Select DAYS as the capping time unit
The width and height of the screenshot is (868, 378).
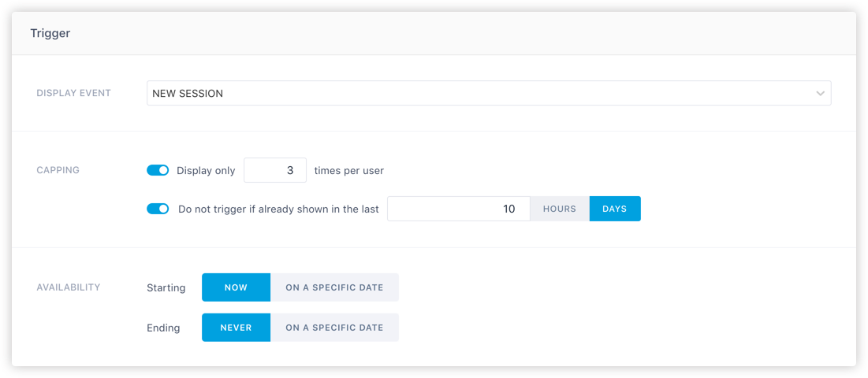click(615, 209)
